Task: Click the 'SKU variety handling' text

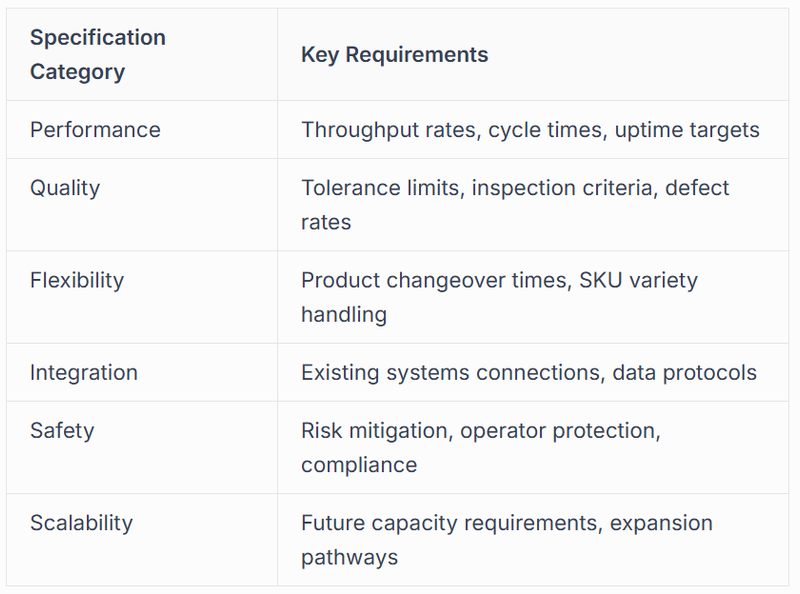Action: (638, 280)
